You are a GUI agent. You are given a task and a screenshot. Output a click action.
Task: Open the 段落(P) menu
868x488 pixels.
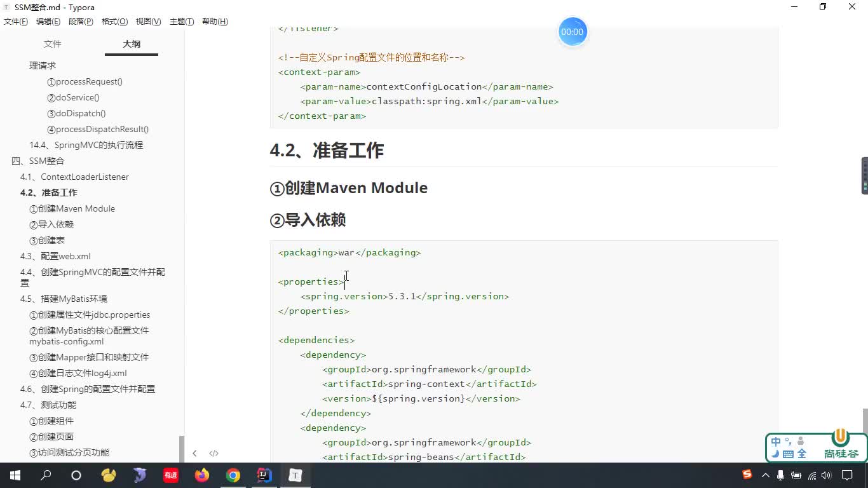tap(81, 22)
